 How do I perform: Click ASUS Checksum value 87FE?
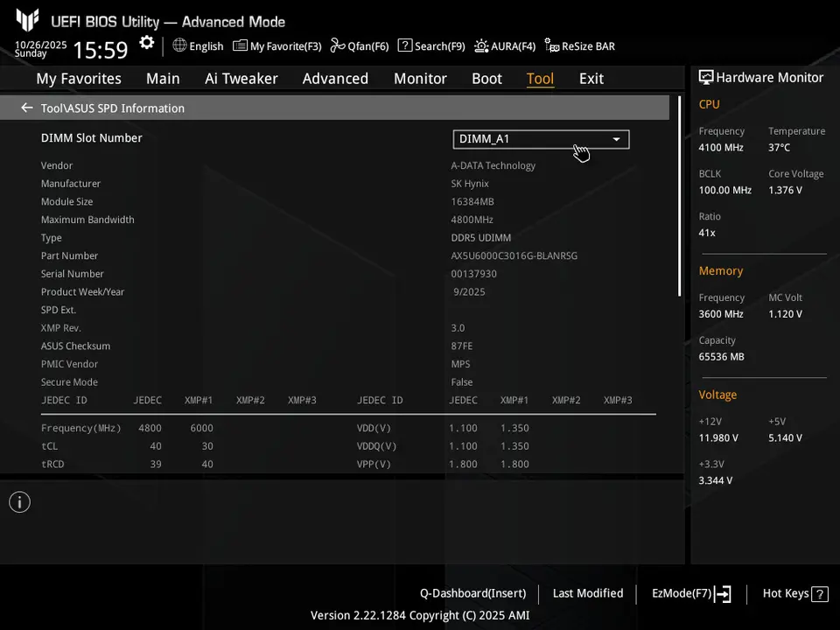pyautogui.click(x=462, y=346)
